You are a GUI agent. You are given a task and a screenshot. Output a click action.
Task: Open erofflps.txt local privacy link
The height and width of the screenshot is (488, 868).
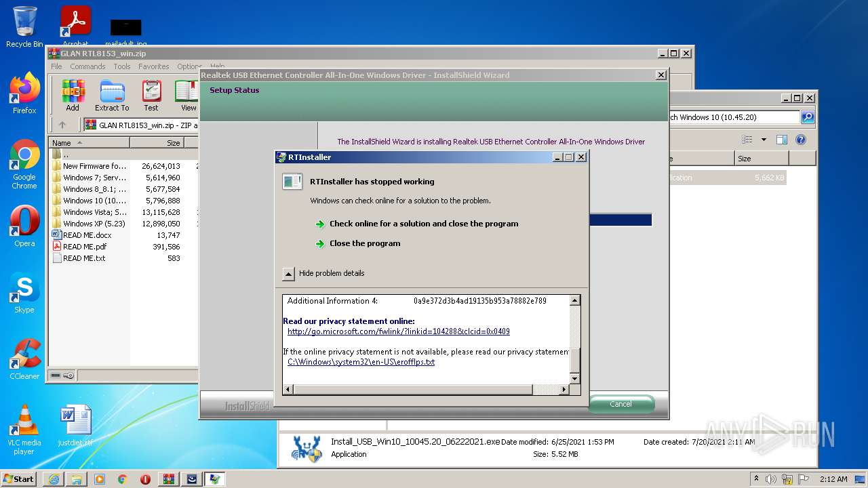pyautogui.click(x=361, y=362)
